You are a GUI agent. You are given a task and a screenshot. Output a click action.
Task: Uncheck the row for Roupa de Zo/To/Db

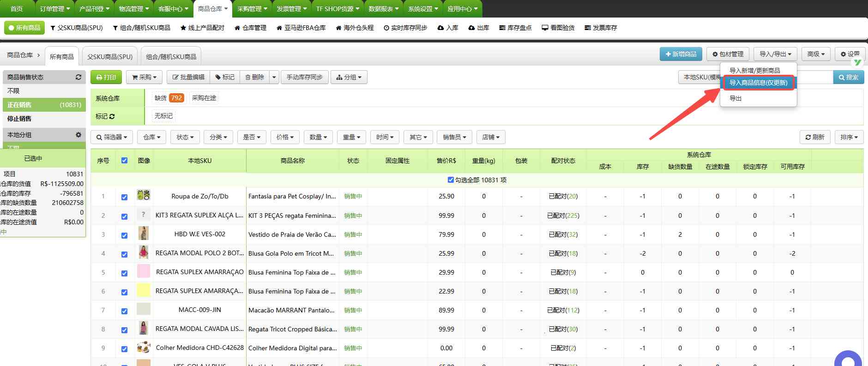click(124, 197)
